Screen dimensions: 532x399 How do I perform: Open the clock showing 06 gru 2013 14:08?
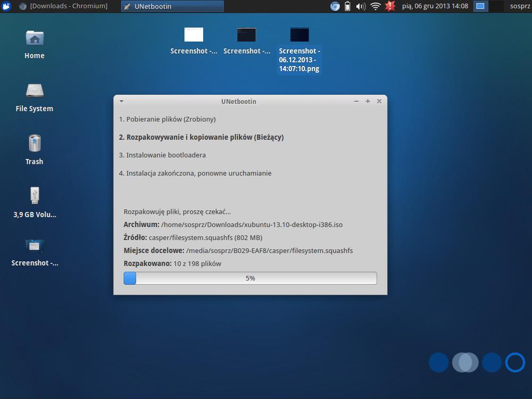pos(435,6)
